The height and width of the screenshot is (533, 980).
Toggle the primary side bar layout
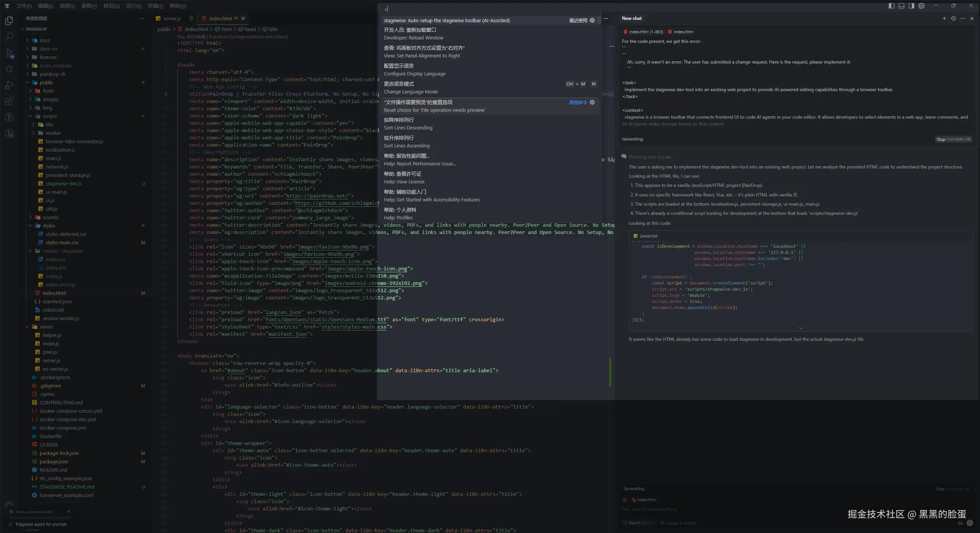click(892, 6)
